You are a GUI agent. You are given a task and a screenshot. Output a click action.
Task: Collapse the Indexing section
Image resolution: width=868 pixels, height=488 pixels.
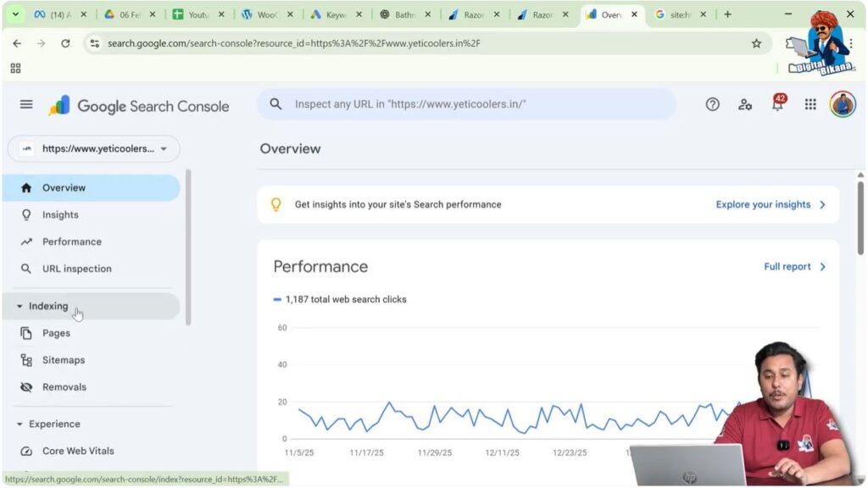click(92, 306)
